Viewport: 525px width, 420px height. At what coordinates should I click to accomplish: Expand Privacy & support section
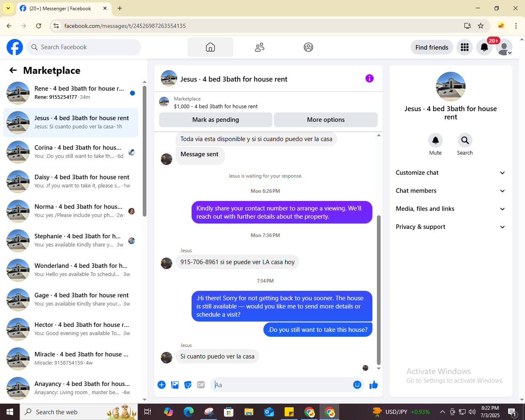tap(450, 227)
